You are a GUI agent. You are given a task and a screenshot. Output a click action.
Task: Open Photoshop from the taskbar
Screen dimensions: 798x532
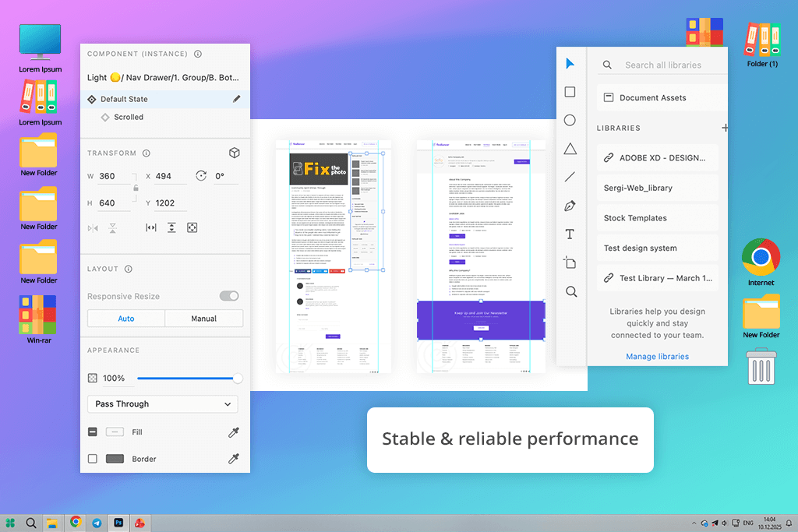click(118, 523)
